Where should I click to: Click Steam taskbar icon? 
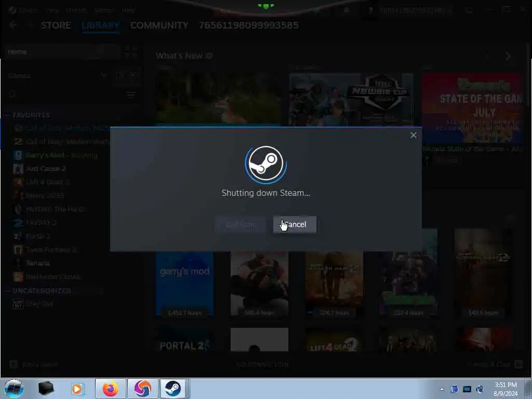pos(173,389)
